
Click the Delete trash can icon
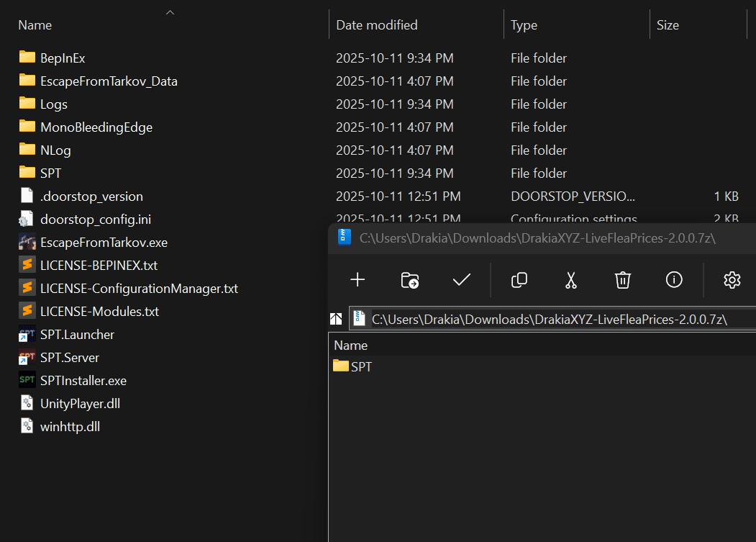pos(622,280)
